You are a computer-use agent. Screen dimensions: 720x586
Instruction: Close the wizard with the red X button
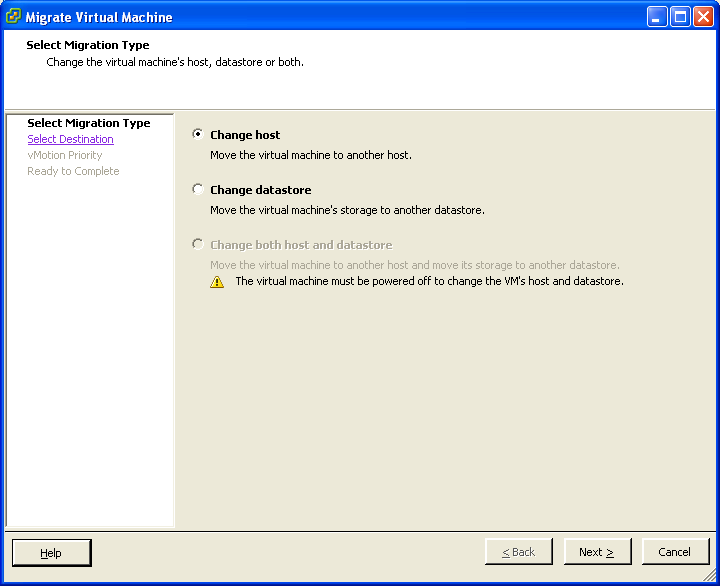703,17
